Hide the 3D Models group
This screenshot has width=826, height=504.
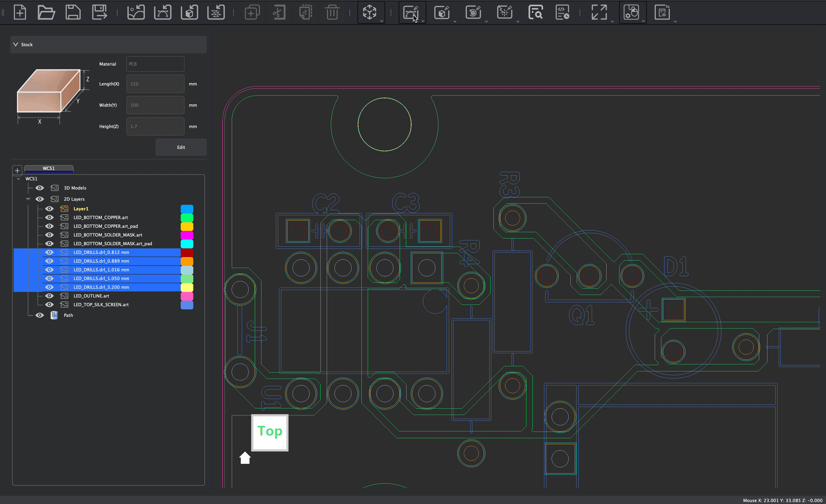(x=39, y=188)
